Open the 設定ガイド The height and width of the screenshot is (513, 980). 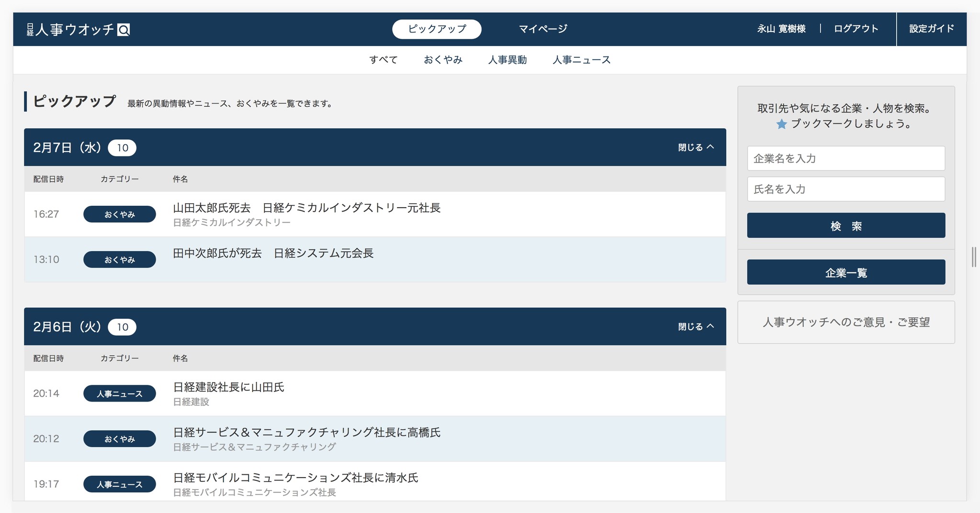coord(932,29)
